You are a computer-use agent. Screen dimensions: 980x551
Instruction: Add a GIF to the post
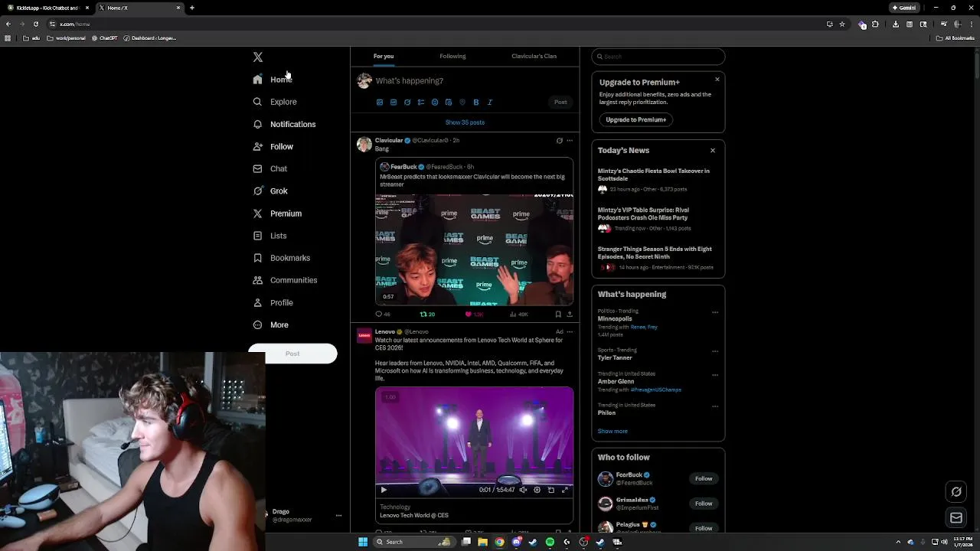[x=394, y=102]
